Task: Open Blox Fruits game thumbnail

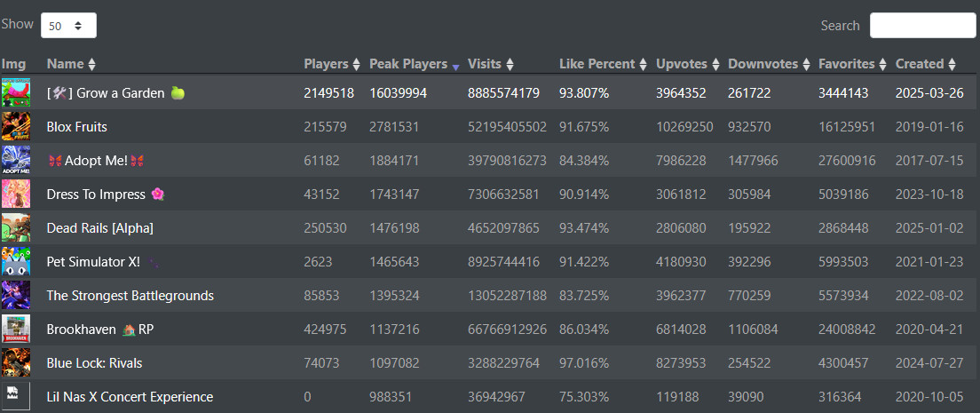Action: point(16,126)
